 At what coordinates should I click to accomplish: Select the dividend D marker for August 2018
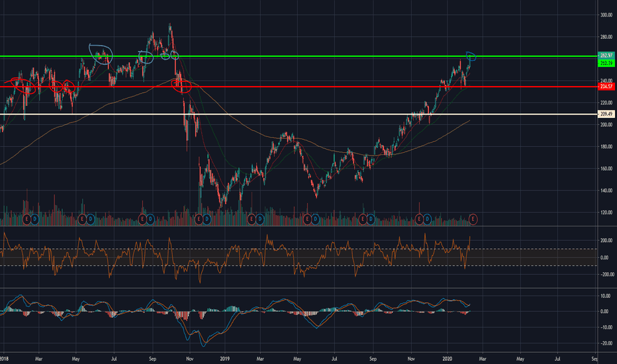[x=150, y=219]
